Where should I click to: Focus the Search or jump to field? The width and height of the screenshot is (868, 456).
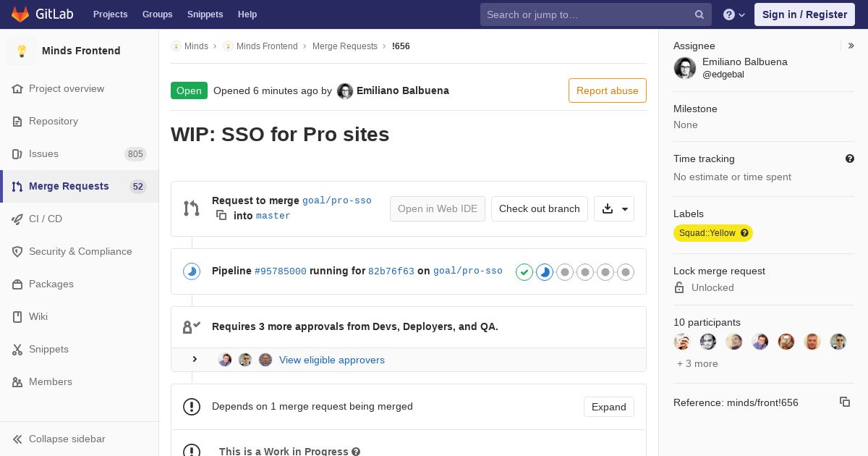(595, 14)
